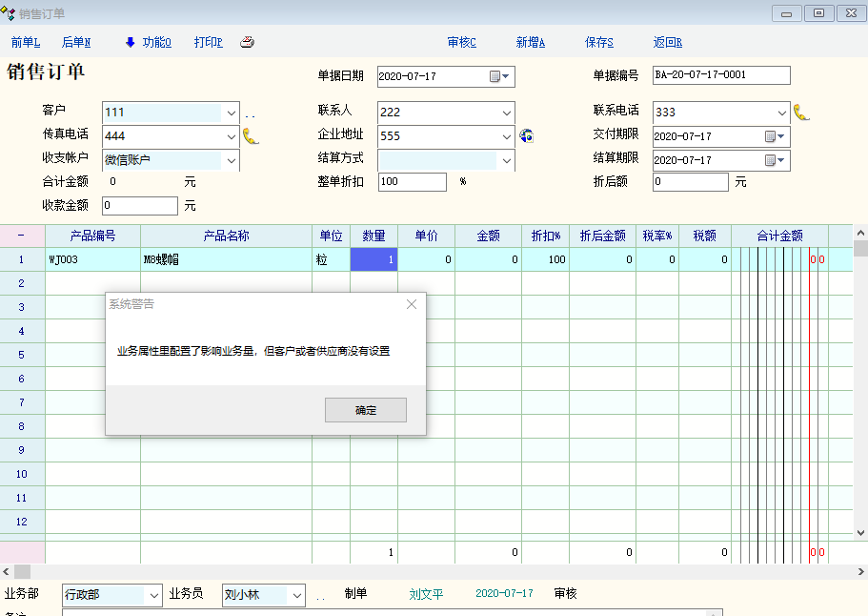Click the phone icon beside 传真电话
This screenshot has width=868, height=616.
click(x=251, y=136)
